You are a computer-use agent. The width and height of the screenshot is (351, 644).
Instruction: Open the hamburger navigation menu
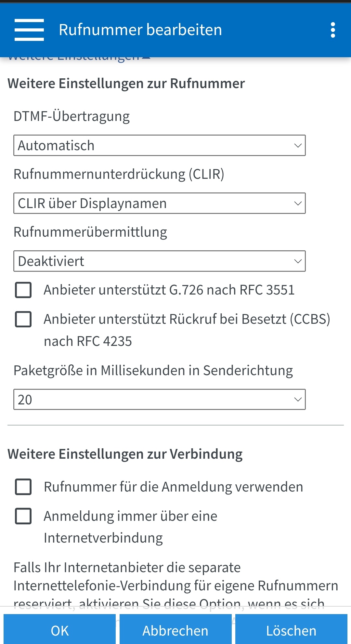tap(29, 30)
